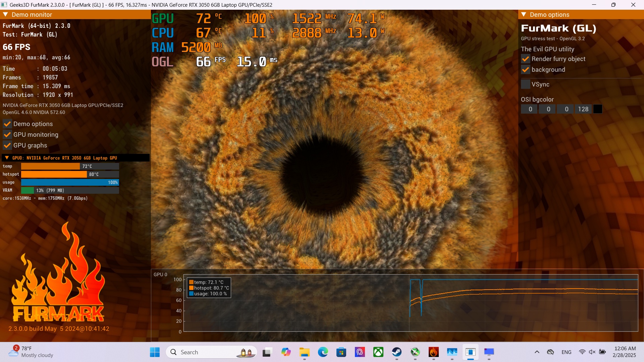Open Steam from the taskbar

[x=397, y=352]
